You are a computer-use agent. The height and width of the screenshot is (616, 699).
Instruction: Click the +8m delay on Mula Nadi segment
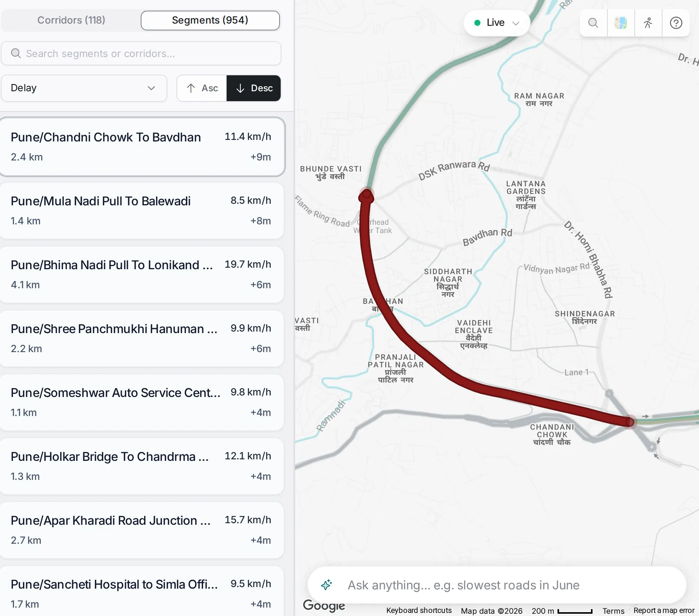[261, 221]
